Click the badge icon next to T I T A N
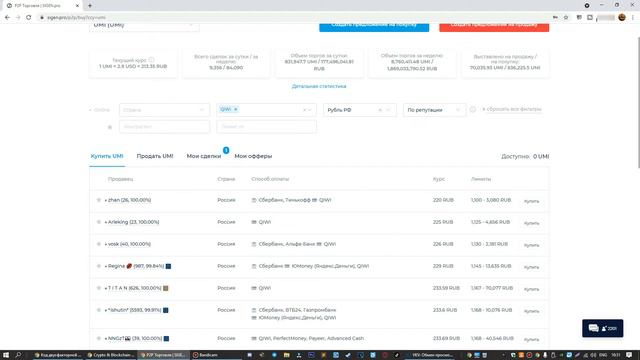The width and height of the screenshot is (640, 360). tap(166, 288)
